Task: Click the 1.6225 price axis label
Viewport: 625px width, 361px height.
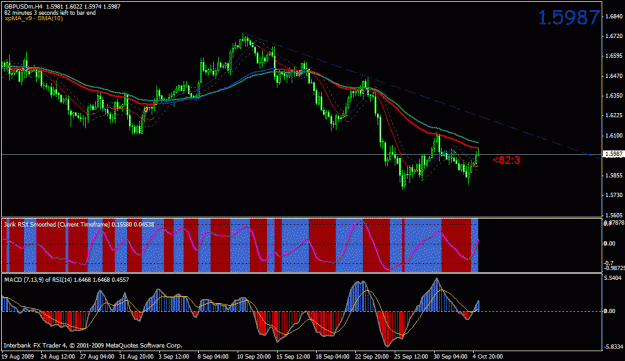Action: 614,116
